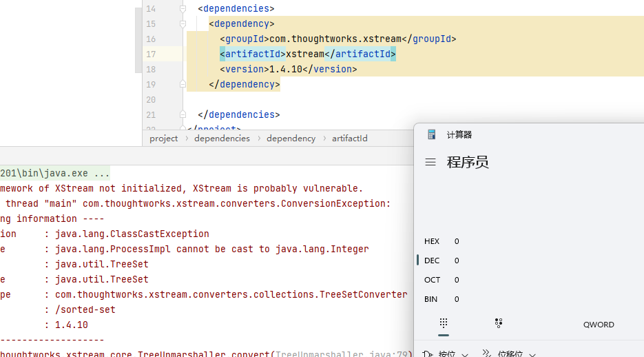This screenshot has width=644, height=357.
Task: Click the Bit shift operations icon
Action: click(486, 354)
